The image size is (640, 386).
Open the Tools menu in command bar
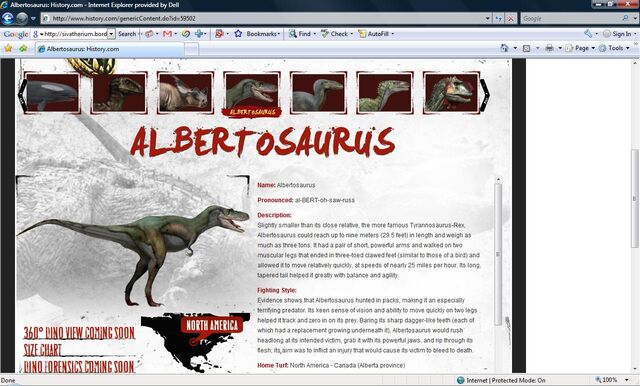point(614,48)
